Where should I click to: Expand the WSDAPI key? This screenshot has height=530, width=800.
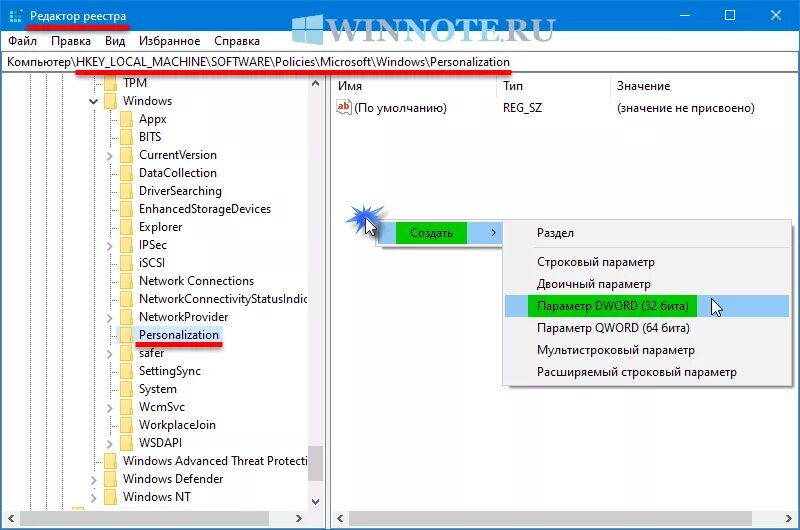click(109, 444)
